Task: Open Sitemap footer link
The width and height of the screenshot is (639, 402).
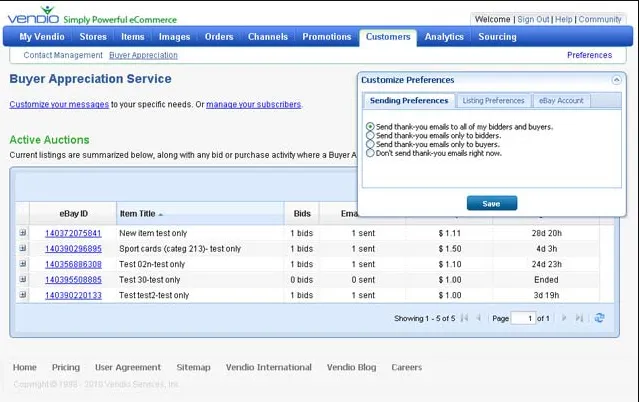Action: (193, 367)
